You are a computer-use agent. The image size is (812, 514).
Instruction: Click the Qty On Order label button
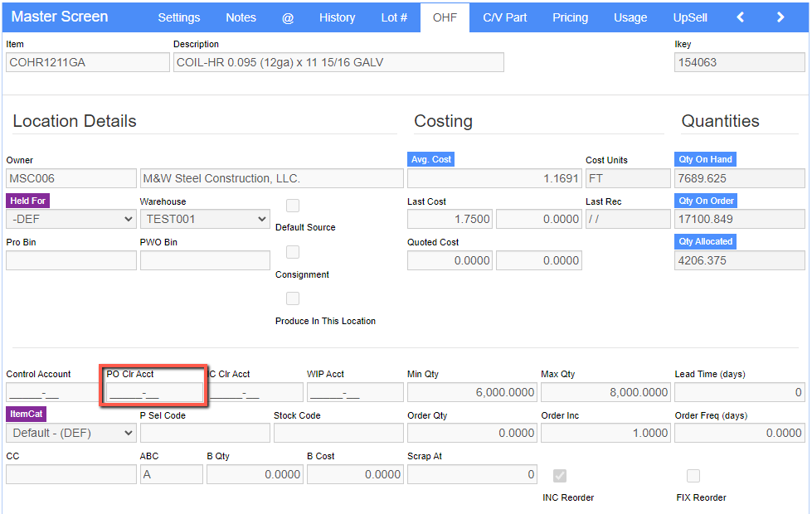(x=706, y=201)
